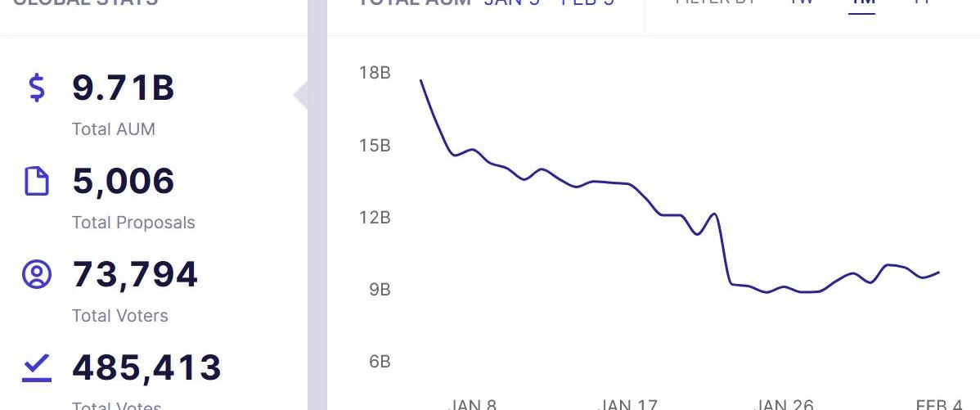Click the checkmark icon for Total Votes
The width and height of the screenshot is (980, 410).
pyautogui.click(x=37, y=368)
